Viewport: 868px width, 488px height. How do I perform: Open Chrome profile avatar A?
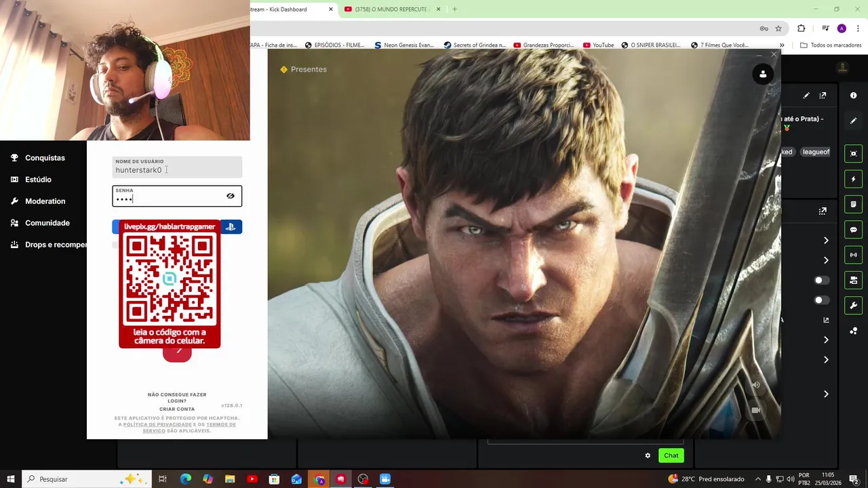842,28
